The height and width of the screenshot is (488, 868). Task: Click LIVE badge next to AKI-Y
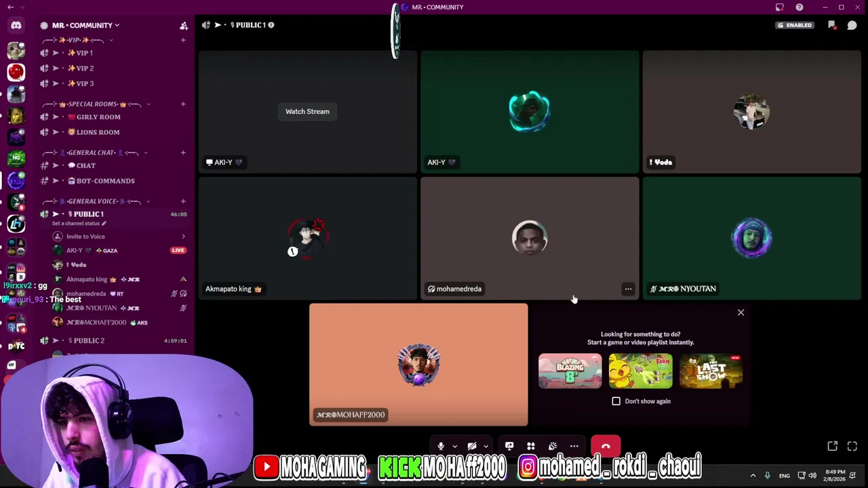(178, 251)
